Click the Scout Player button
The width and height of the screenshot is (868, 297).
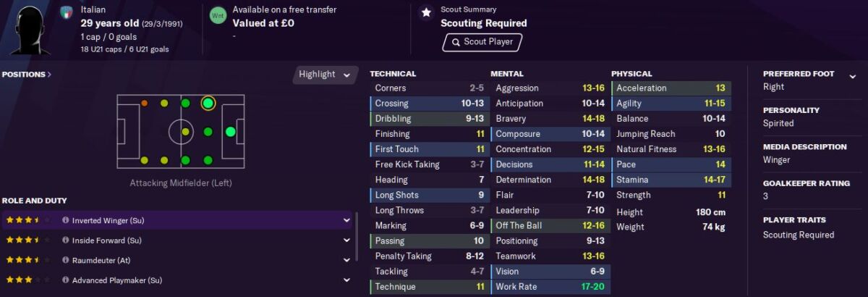click(482, 42)
